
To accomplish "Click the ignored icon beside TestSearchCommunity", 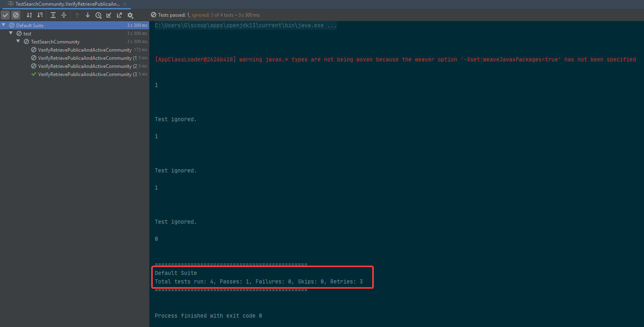I will click(26, 41).
